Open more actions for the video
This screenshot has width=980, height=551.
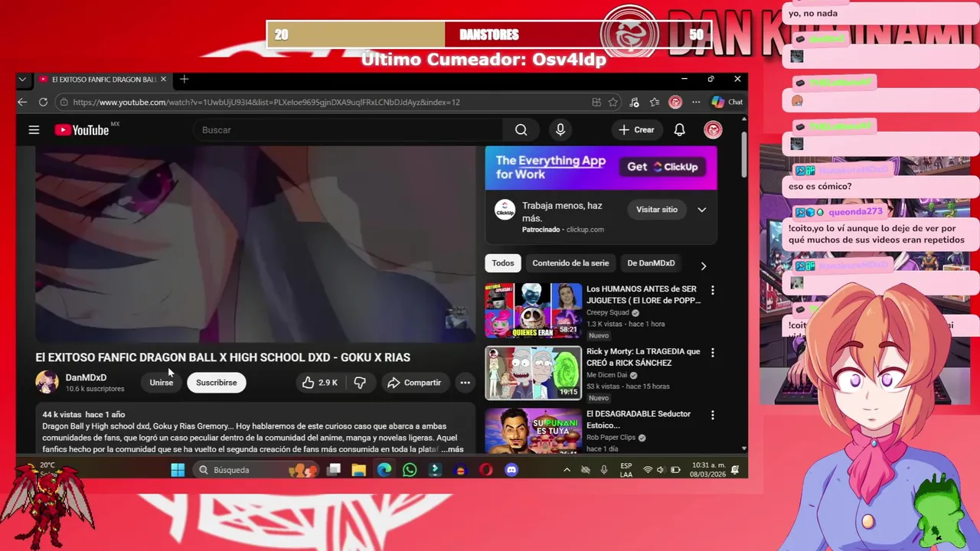click(x=465, y=383)
